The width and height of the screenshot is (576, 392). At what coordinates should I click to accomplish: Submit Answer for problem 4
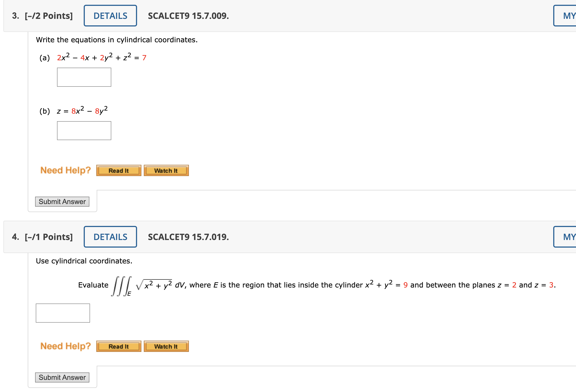62,377
